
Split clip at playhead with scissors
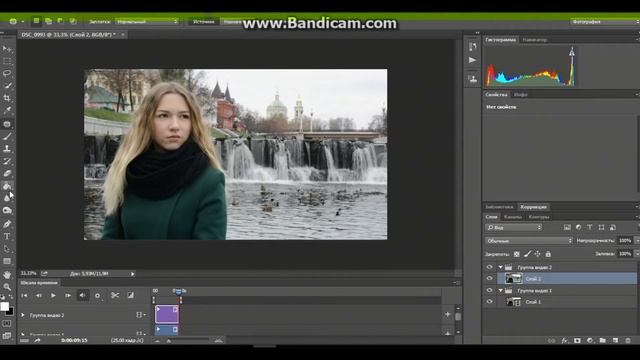pyautogui.click(x=115, y=295)
